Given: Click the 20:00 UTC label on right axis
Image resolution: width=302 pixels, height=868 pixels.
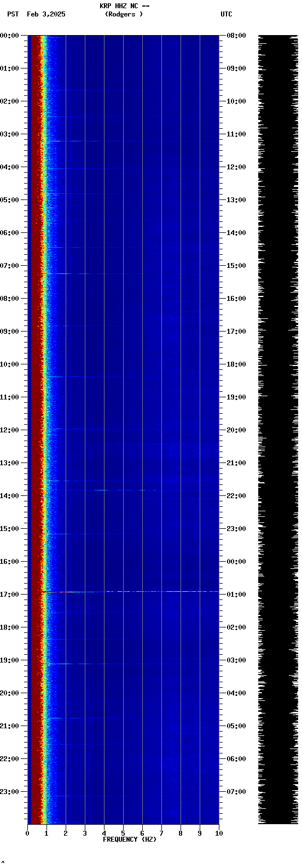Looking at the screenshot, I should [236, 430].
